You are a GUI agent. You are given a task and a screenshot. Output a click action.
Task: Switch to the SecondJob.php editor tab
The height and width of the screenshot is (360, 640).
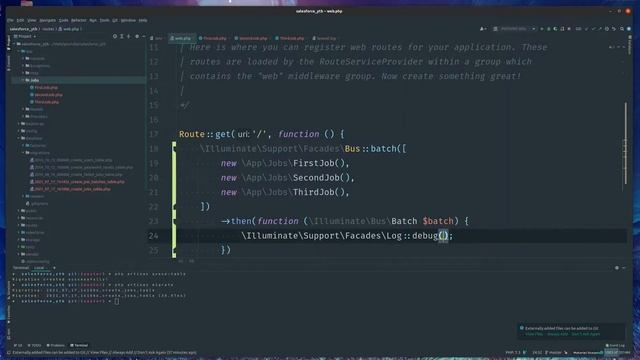[x=251, y=38]
